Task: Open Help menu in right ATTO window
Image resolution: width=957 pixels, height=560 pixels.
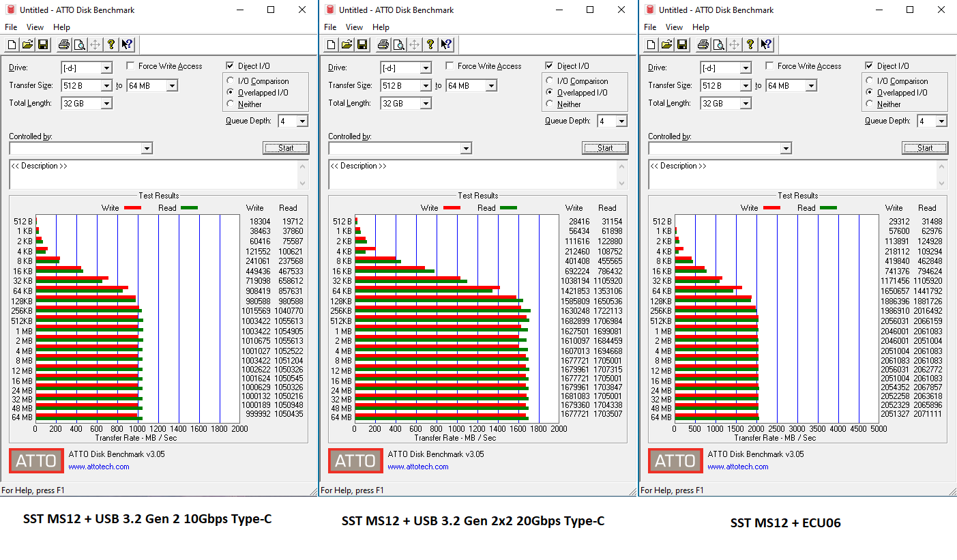Action: 701,27
